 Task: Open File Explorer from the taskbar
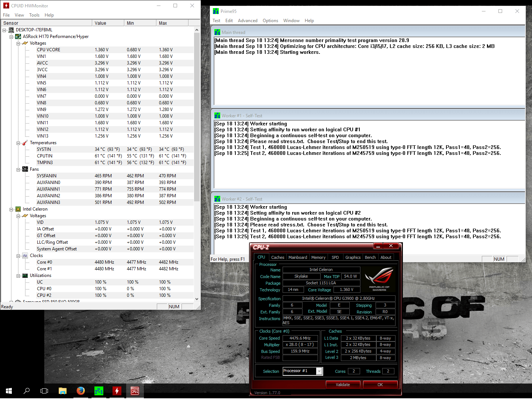[x=63, y=391]
